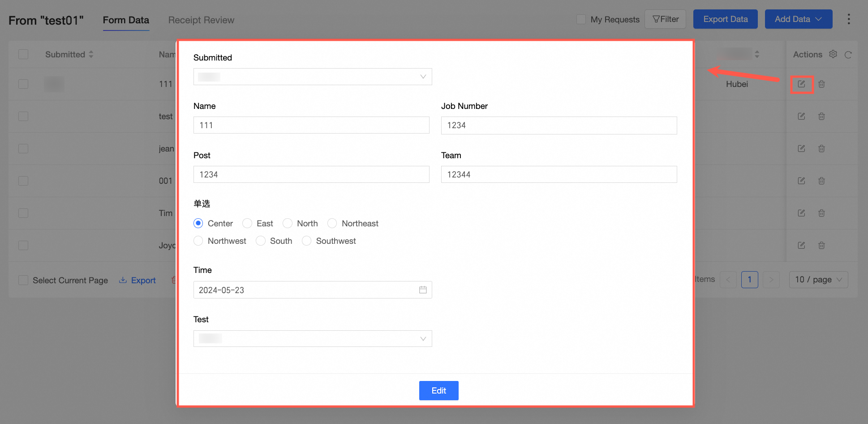Go to the previous page in pagination
Screen dimensions: 868x424
(728, 280)
